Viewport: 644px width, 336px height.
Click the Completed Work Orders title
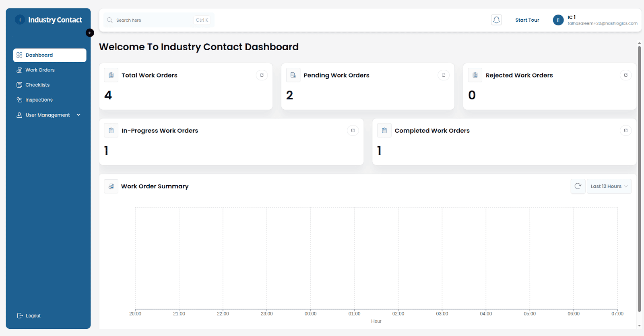click(x=432, y=131)
